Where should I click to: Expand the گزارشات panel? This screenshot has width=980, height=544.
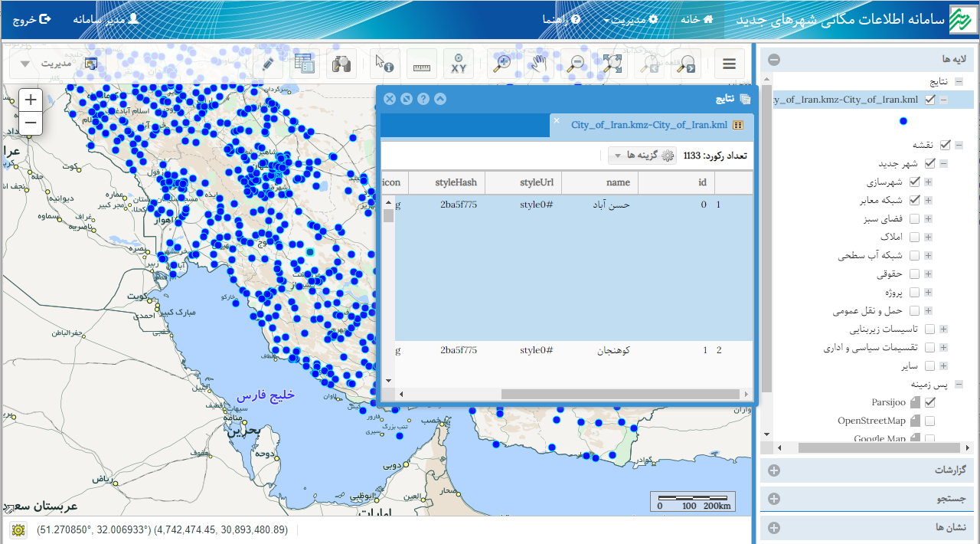(x=774, y=470)
